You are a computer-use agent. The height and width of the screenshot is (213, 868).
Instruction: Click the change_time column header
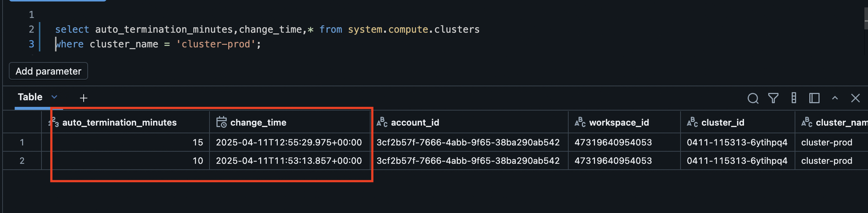point(258,123)
